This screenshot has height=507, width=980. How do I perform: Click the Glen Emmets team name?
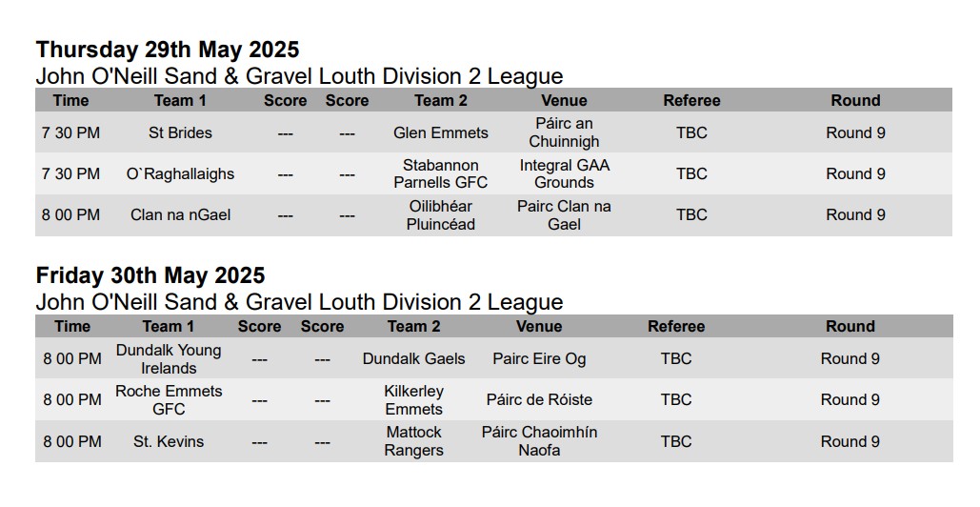pyautogui.click(x=440, y=132)
